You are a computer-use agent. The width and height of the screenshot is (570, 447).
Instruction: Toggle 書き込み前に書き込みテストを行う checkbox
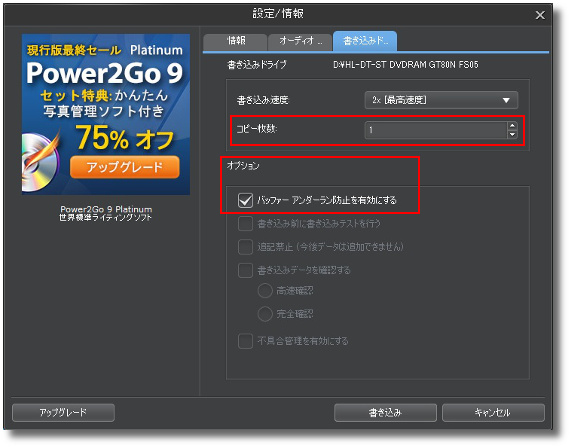(245, 224)
